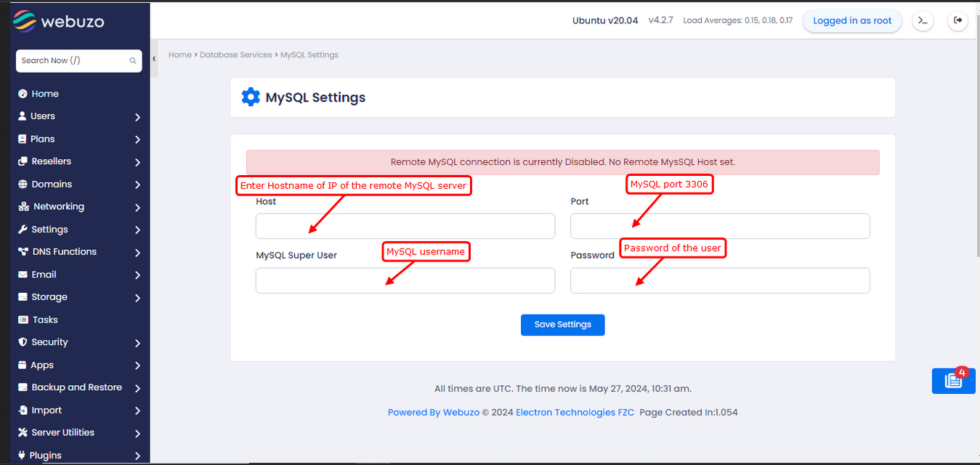
Task: Open the terminal icon in header
Action: point(923,21)
